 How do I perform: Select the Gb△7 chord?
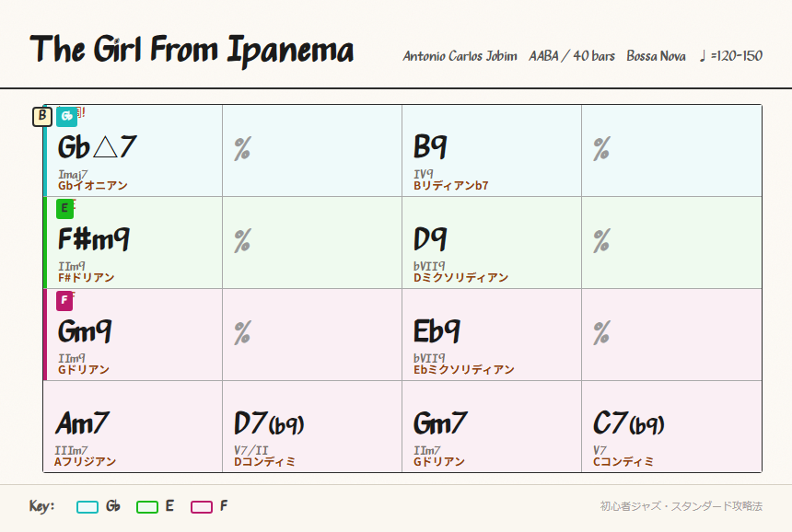(97, 147)
